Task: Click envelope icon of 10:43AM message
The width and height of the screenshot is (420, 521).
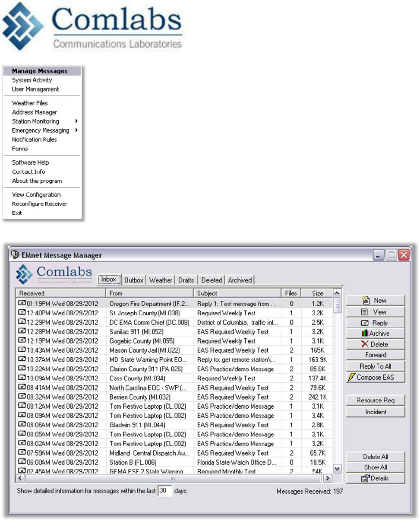Action: click(x=22, y=350)
